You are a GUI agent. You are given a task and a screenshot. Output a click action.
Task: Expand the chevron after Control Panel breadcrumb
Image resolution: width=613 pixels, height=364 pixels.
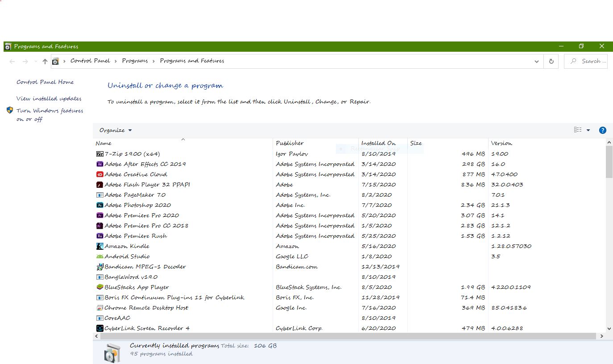coord(116,61)
